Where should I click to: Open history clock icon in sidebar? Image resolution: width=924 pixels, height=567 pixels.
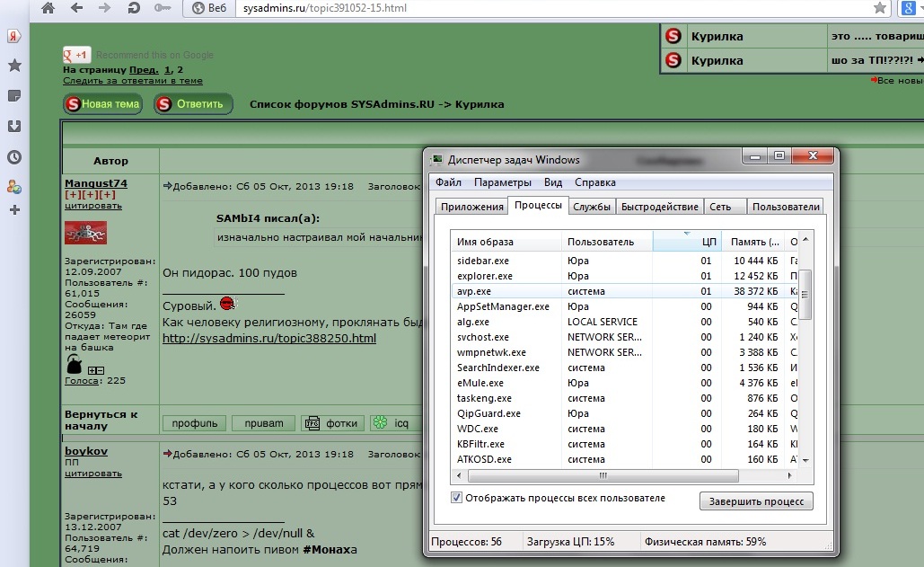click(x=14, y=157)
